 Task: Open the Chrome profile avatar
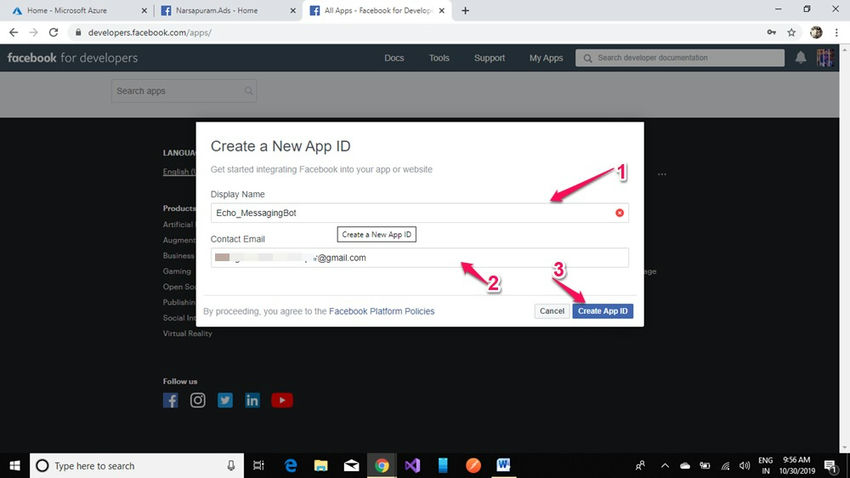click(816, 33)
